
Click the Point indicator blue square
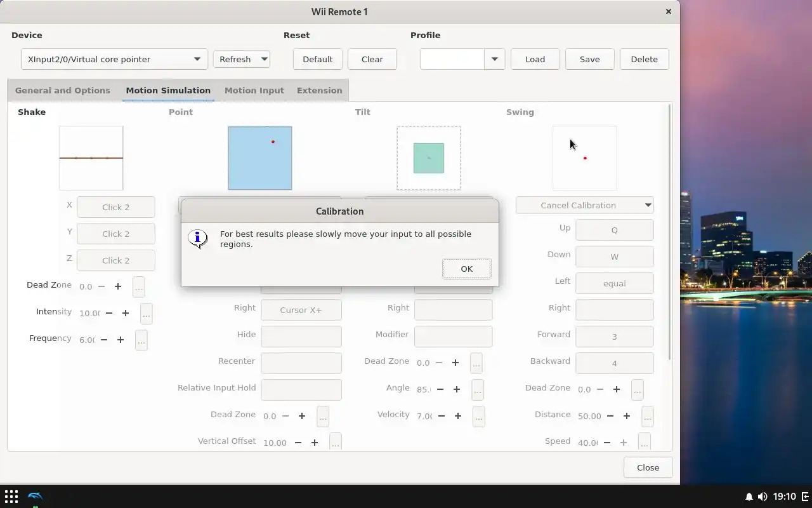[260, 158]
